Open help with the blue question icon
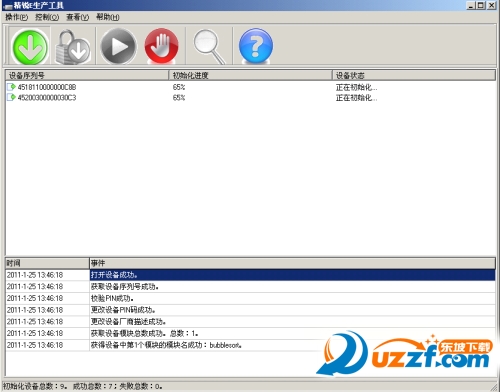 click(x=256, y=46)
